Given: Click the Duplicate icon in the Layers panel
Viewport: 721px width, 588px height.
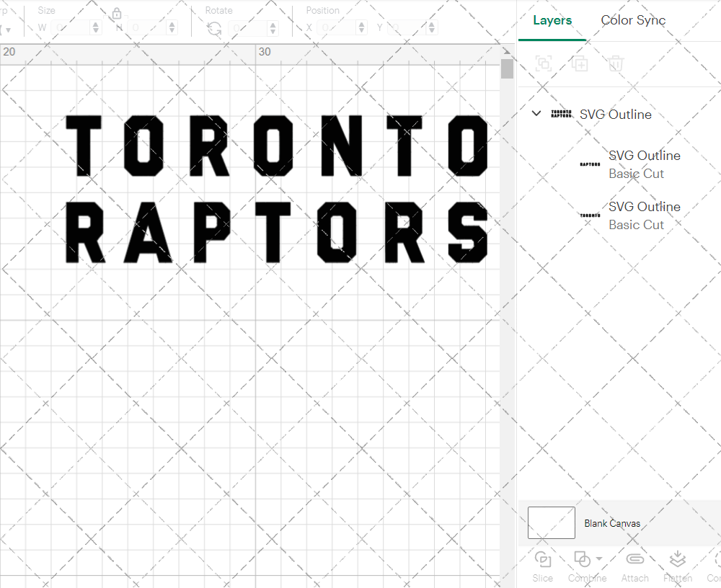Looking at the screenshot, I should click(579, 63).
